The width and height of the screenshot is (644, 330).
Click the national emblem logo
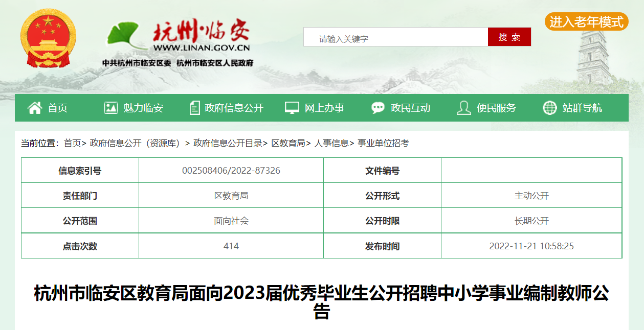coord(48,38)
